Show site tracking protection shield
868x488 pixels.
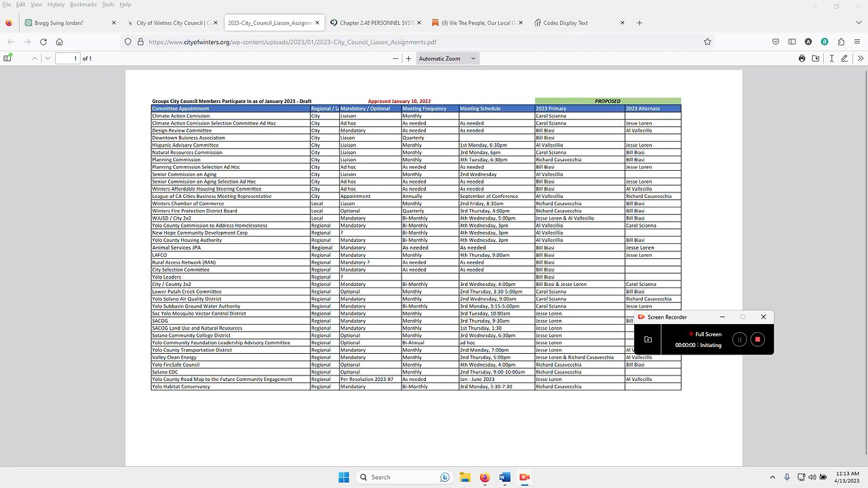pyautogui.click(x=127, y=41)
